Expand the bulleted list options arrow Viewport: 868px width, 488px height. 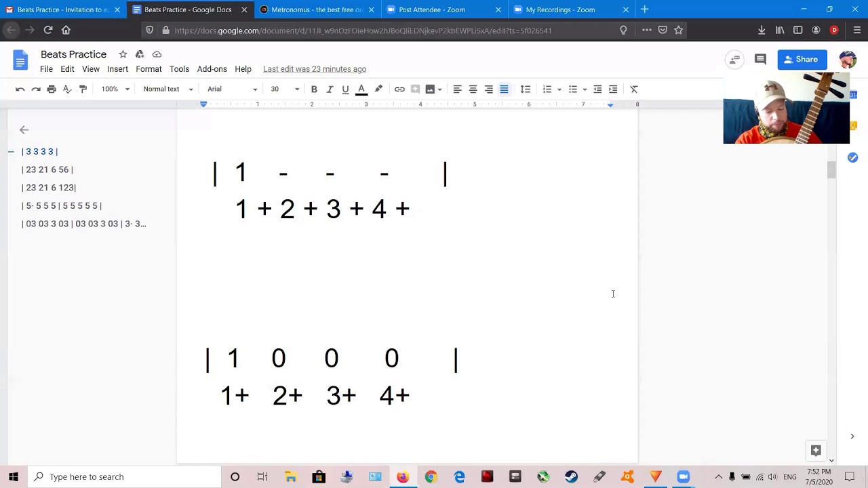tap(585, 89)
